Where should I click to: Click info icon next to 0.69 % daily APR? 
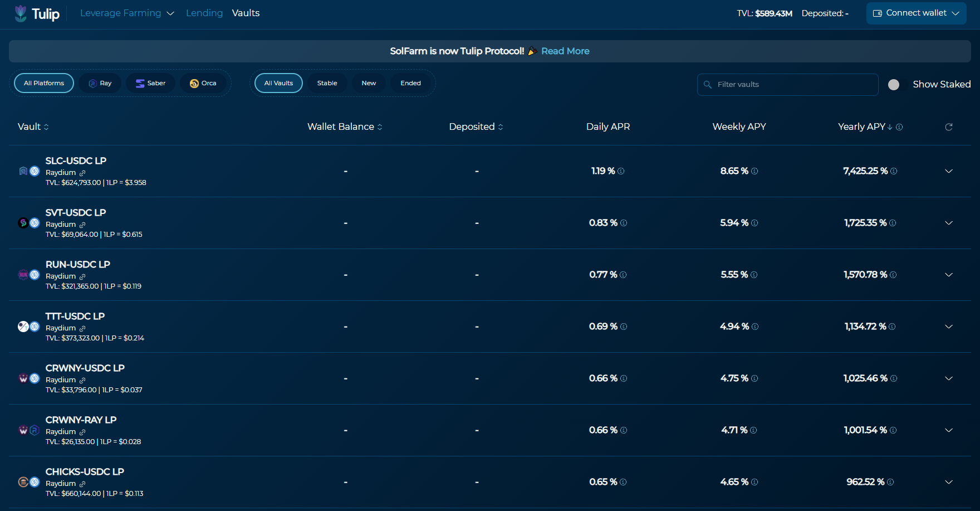(624, 327)
